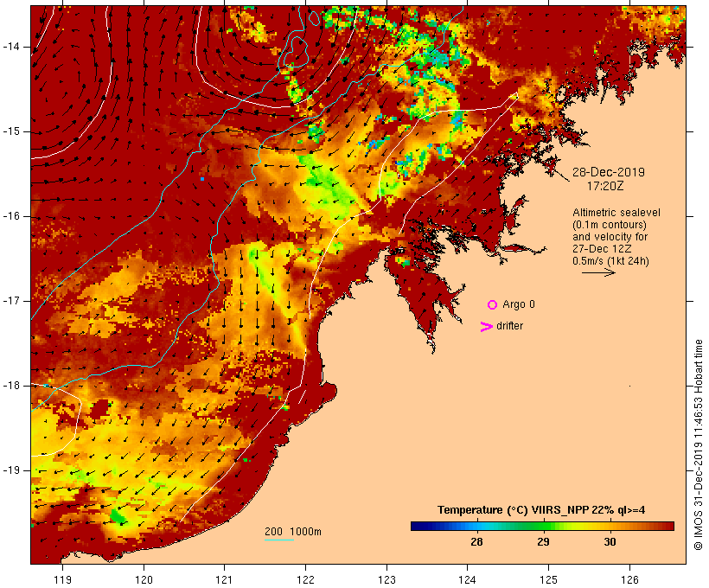Click the '119' longitude axis label

coord(62,579)
